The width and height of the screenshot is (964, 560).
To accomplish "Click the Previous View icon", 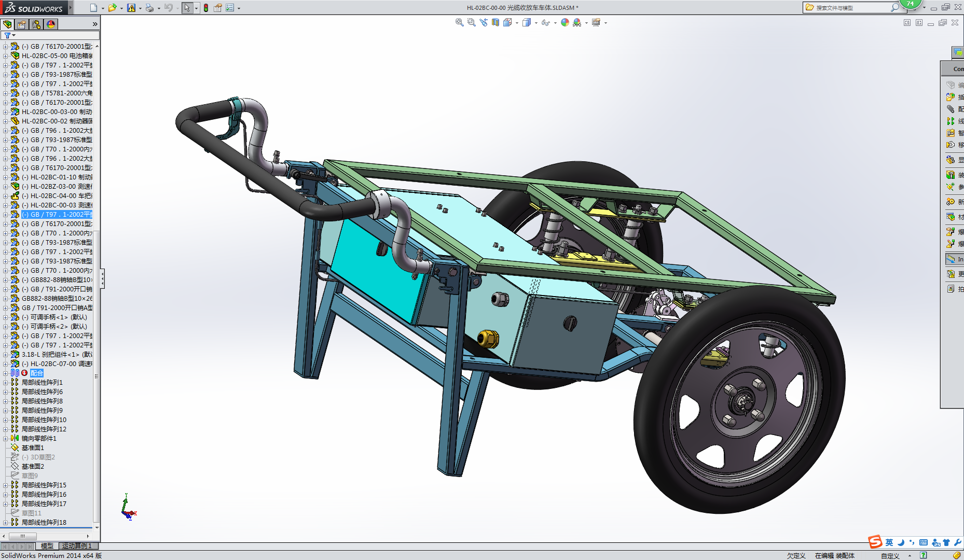I will click(x=483, y=22).
